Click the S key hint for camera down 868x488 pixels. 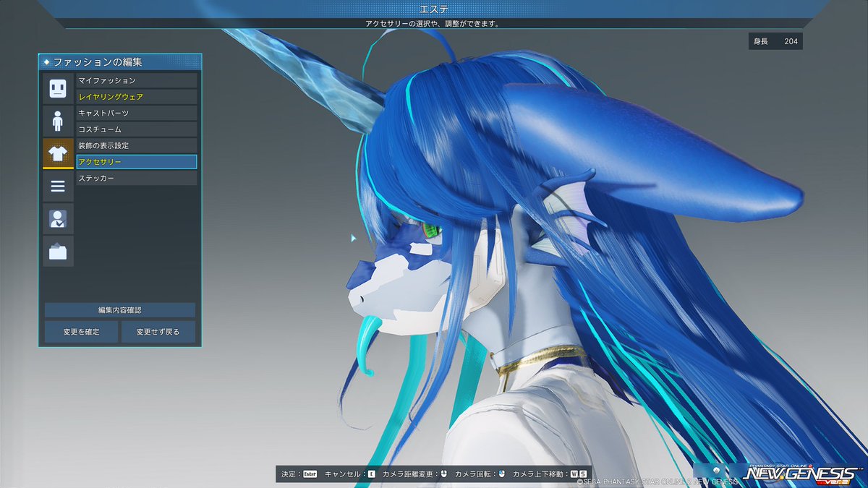pos(582,474)
